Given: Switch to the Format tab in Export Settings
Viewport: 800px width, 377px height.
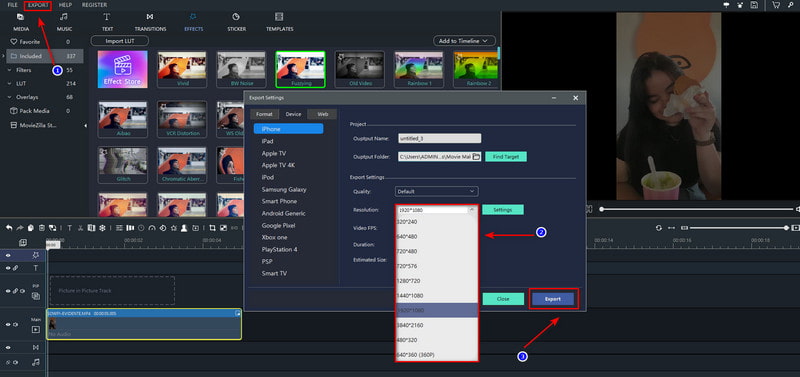Looking at the screenshot, I should (264, 114).
